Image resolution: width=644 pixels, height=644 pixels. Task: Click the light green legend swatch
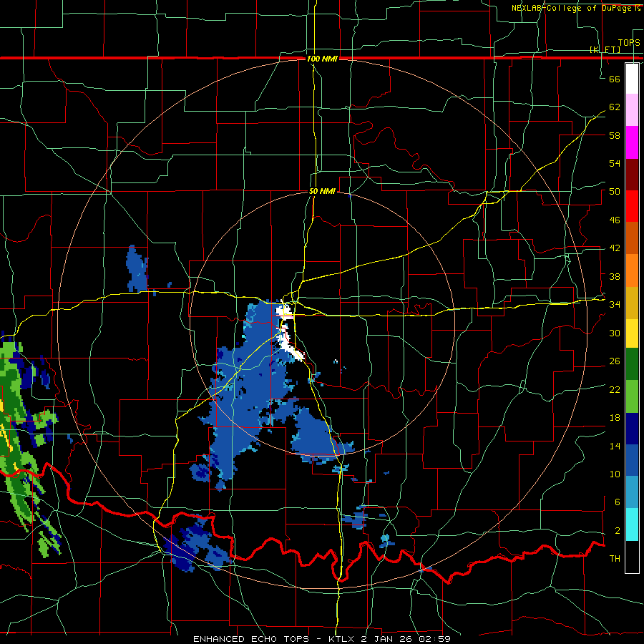click(x=632, y=396)
